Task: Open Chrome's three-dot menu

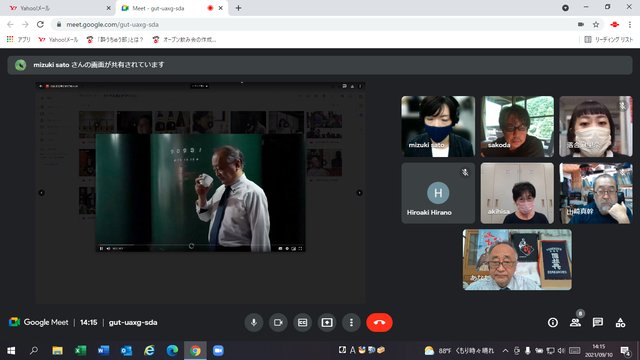Action: pos(630,24)
